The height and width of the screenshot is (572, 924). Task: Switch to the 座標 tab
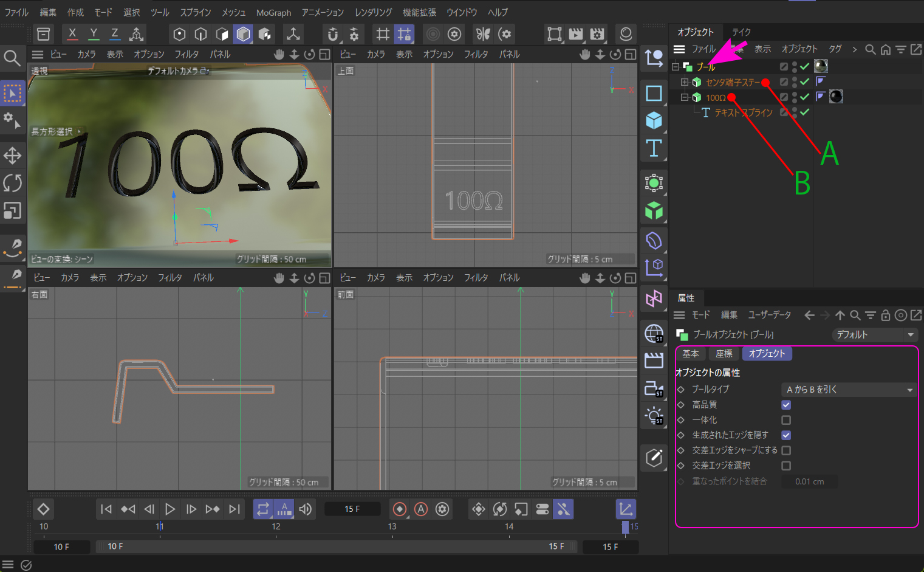click(x=724, y=354)
